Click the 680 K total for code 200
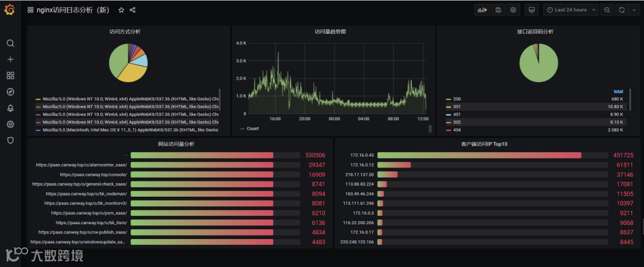 [x=617, y=99]
